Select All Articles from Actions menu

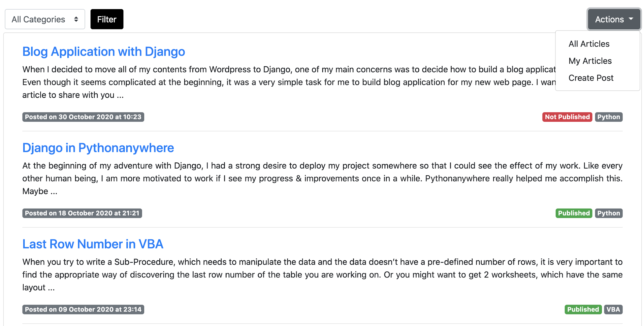589,44
